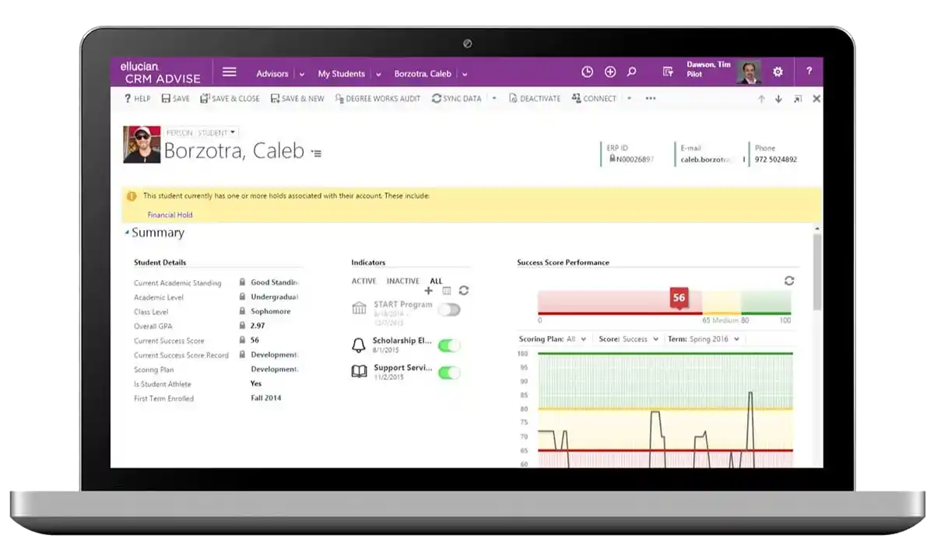Open recent items clock icon
The width and height of the screenshot is (934, 560).
tap(588, 72)
